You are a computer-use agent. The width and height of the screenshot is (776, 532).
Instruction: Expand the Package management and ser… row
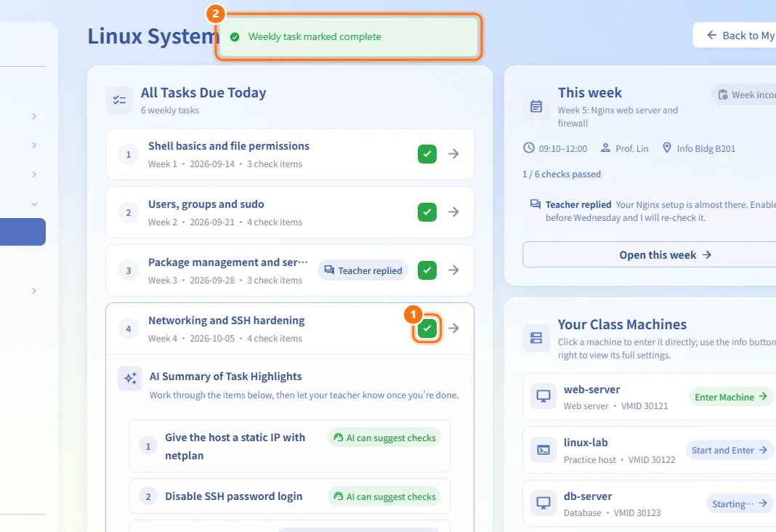[289, 270]
